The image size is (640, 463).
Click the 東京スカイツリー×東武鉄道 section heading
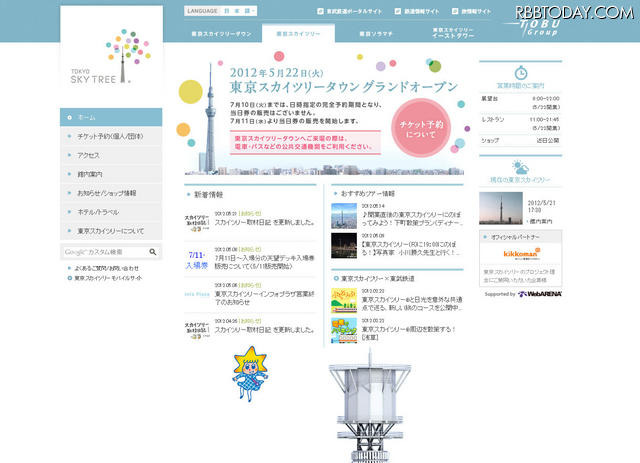378,278
